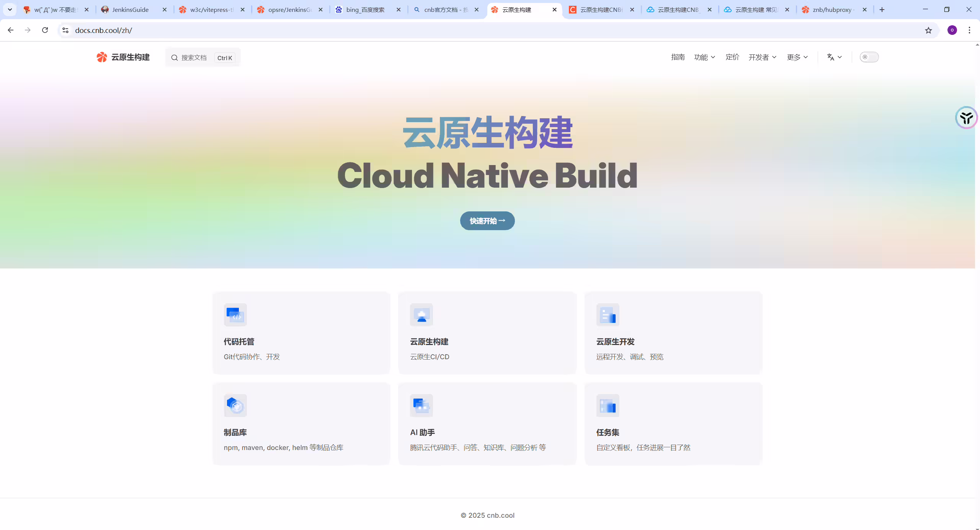Click the footer text © 2025 cnb.cool

click(x=487, y=515)
